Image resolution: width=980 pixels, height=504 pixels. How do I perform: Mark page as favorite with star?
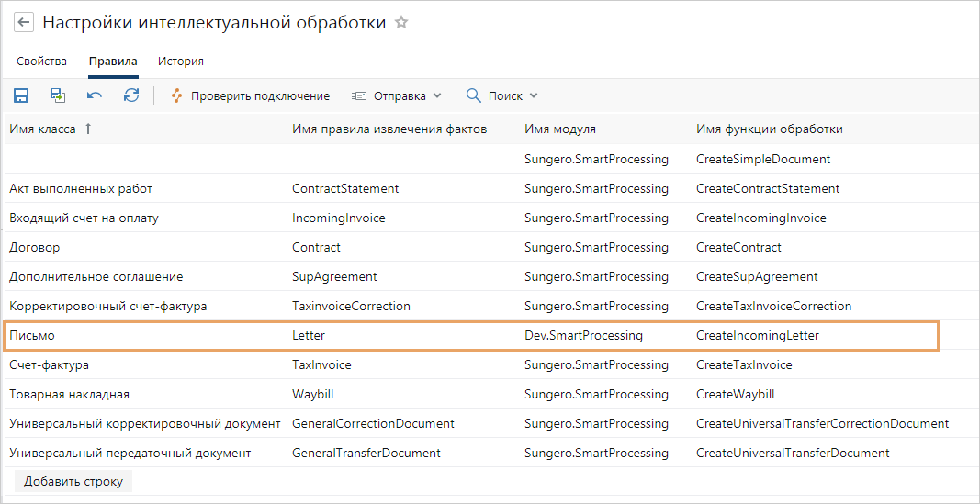click(401, 23)
